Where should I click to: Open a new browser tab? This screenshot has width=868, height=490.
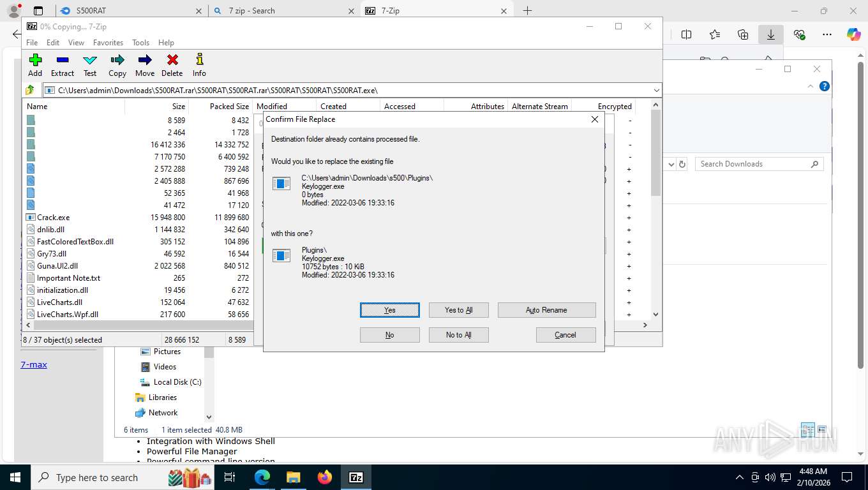527,11
